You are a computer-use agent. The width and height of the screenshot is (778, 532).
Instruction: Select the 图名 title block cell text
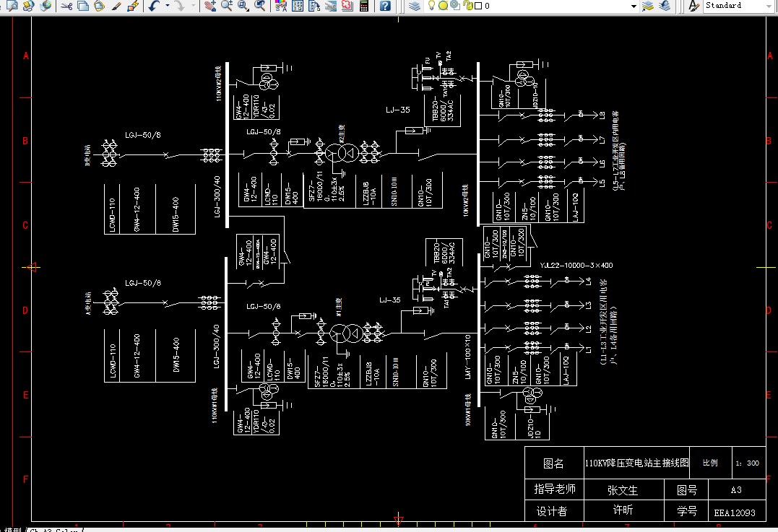coord(554,463)
